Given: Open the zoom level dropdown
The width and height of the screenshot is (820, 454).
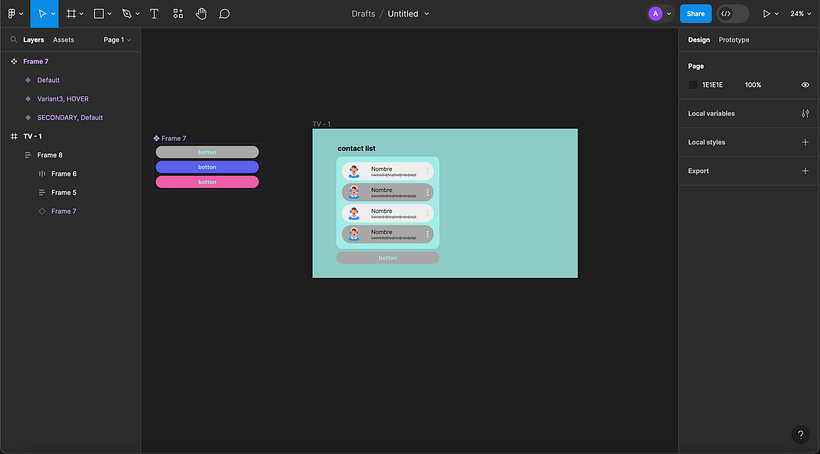Looking at the screenshot, I should coord(800,14).
